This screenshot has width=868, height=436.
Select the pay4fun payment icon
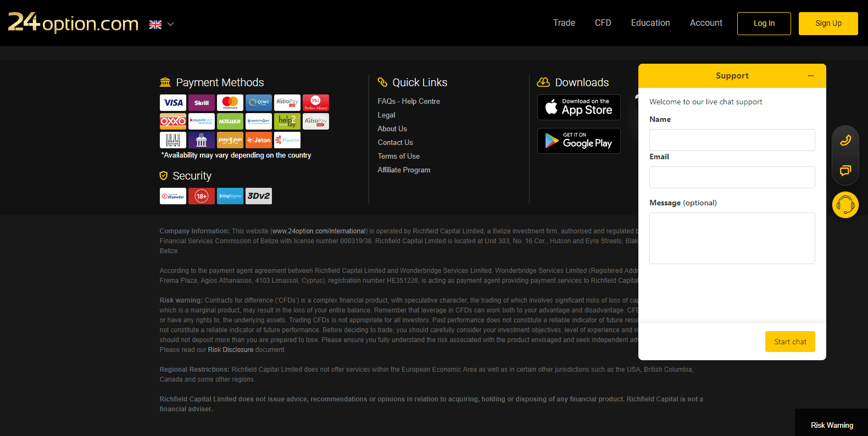(230, 140)
